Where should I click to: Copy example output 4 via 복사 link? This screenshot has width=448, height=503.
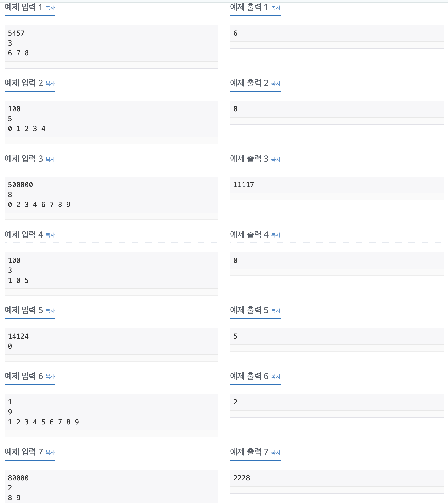pos(276,235)
